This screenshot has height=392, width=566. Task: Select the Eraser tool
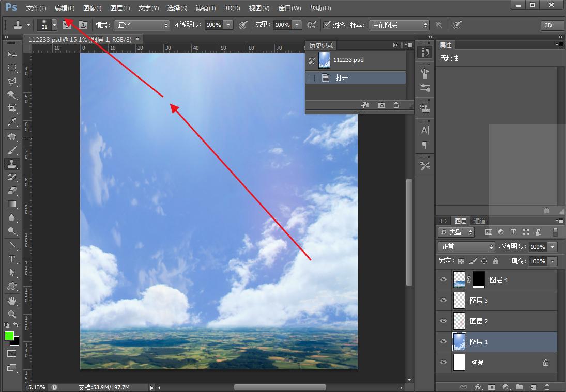point(12,190)
